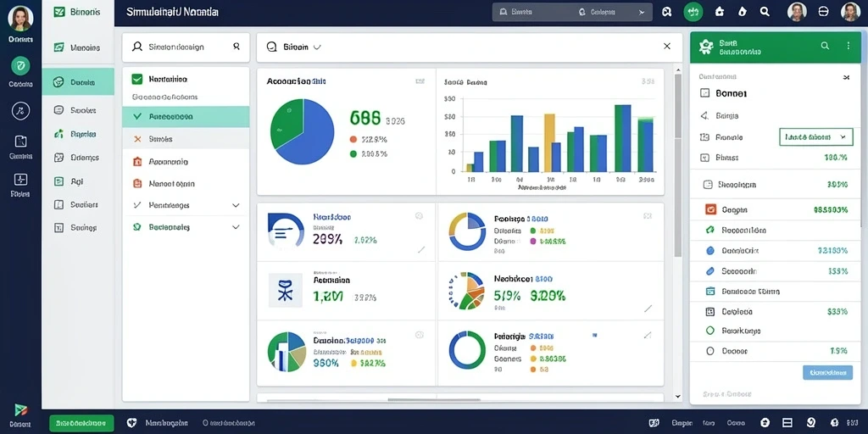Toggle the green checkbox at list panel top
The height and width of the screenshot is (434, 868).
137,79
